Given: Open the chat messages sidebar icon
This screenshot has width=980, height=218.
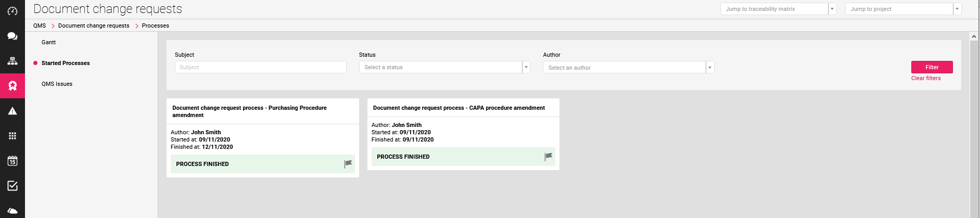Looking at the screenshot, I should (x=12, y=36).
